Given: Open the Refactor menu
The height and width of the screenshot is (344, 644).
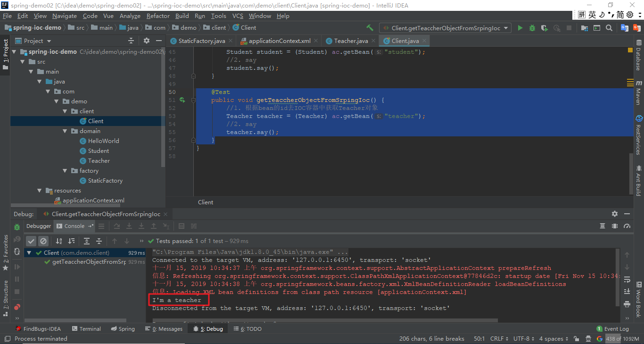Looking at the screenshot, I should coord(158,16).
